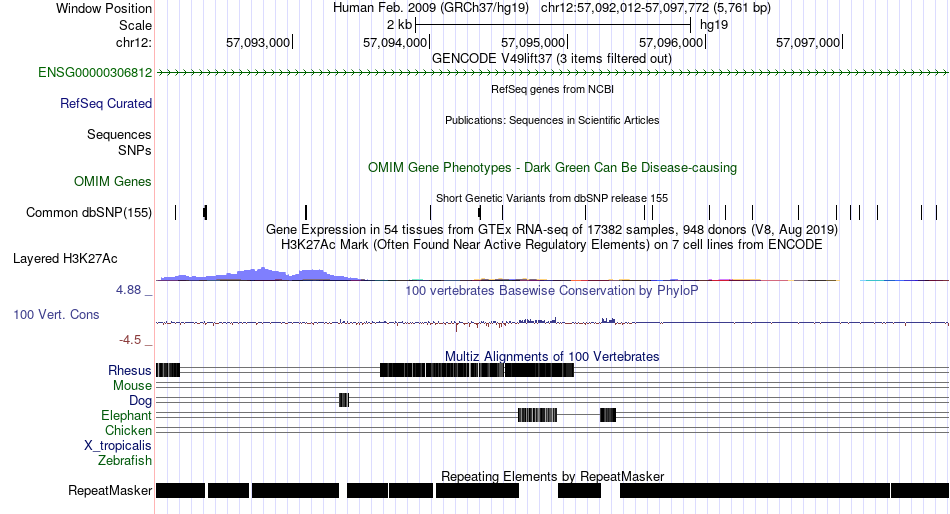Select the Chicken alignment row label

(x=128, y=430)
